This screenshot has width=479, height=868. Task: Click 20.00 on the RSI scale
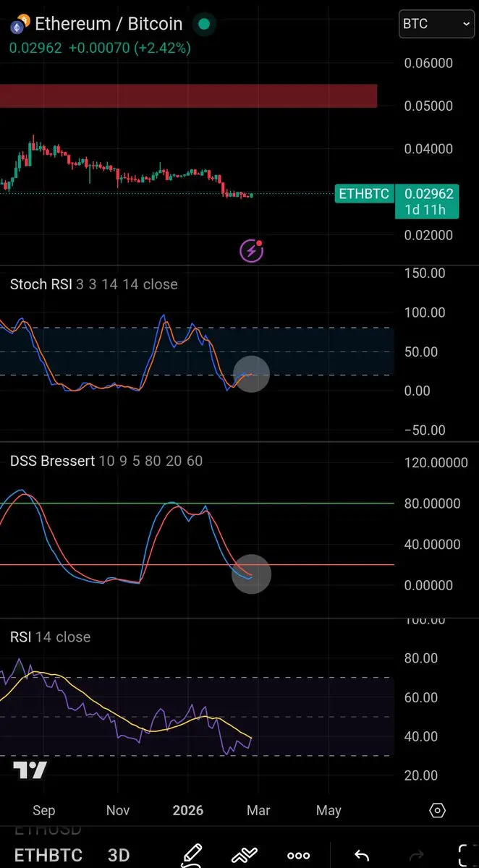pos(421,775)
